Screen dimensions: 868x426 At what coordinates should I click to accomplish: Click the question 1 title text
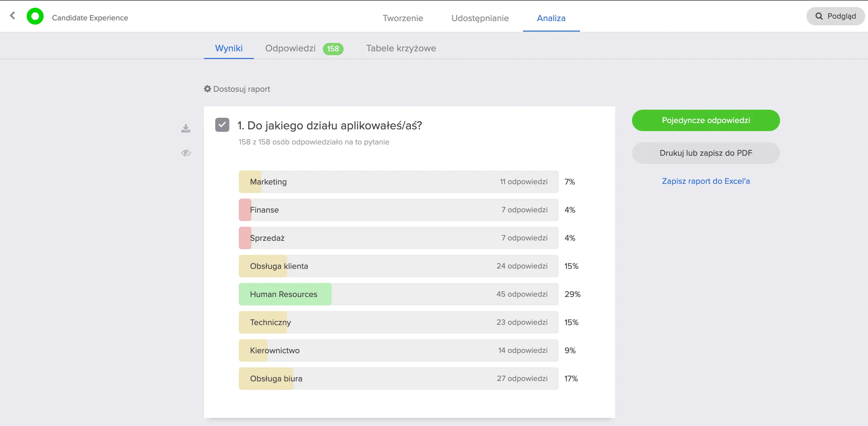tap(330, 125)
